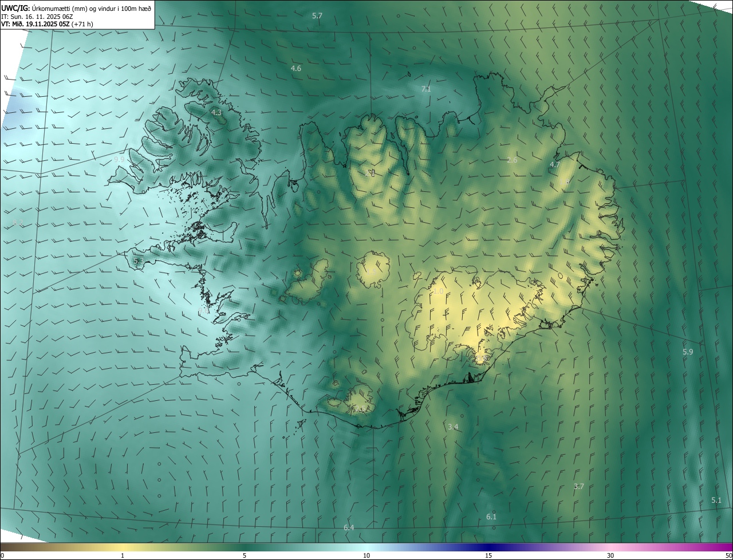Click the colorbar tick label '1'
This screenshot has height=560, width=733.
123,555
